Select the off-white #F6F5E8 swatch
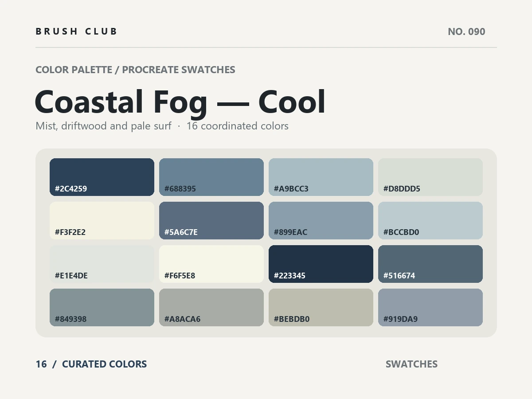Image resolution: width=532 pixels, height=399 pixels. tap(211, 264)
